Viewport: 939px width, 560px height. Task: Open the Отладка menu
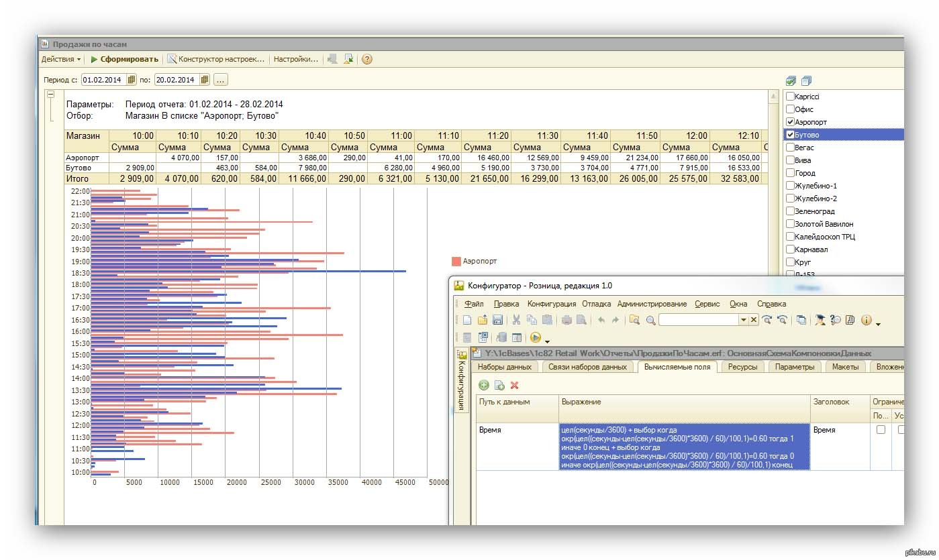597,304
